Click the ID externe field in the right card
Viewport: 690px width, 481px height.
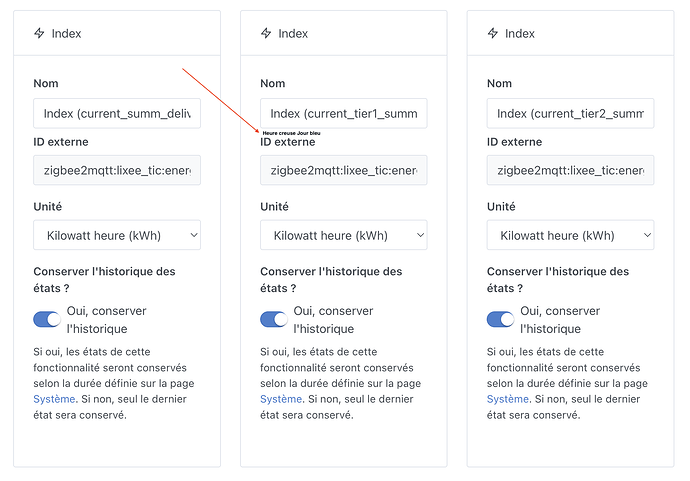(x=570, y=171)
